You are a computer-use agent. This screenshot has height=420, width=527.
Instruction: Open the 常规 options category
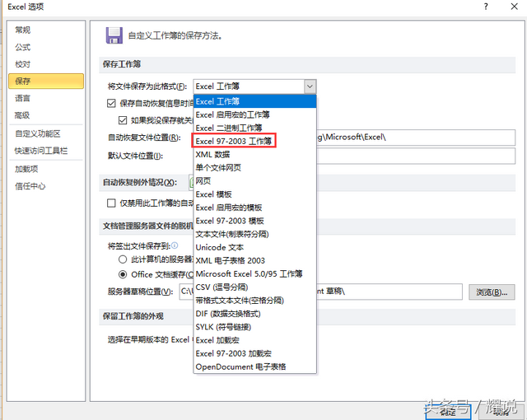[x=46, y=30]
